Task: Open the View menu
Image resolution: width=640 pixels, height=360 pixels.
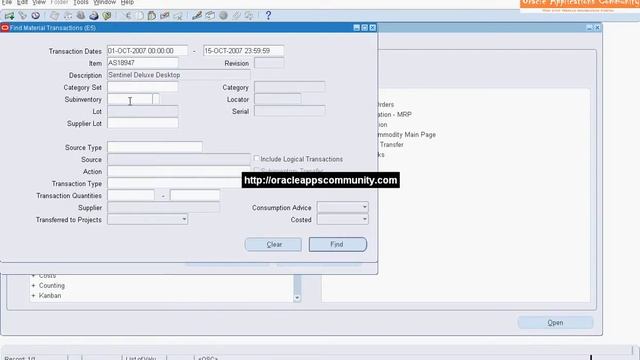Action: pyautogui.click(x=39, y=2)
